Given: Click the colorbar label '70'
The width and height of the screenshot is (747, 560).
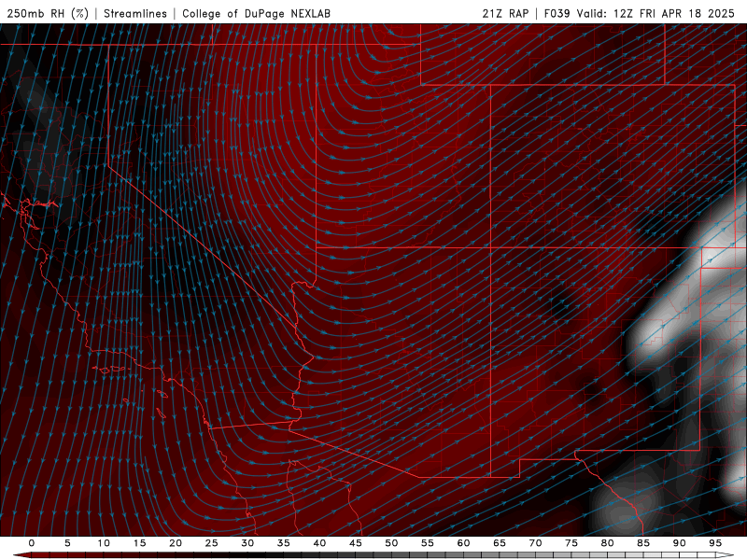Looking at the screenshot, I should coord(535,543).
